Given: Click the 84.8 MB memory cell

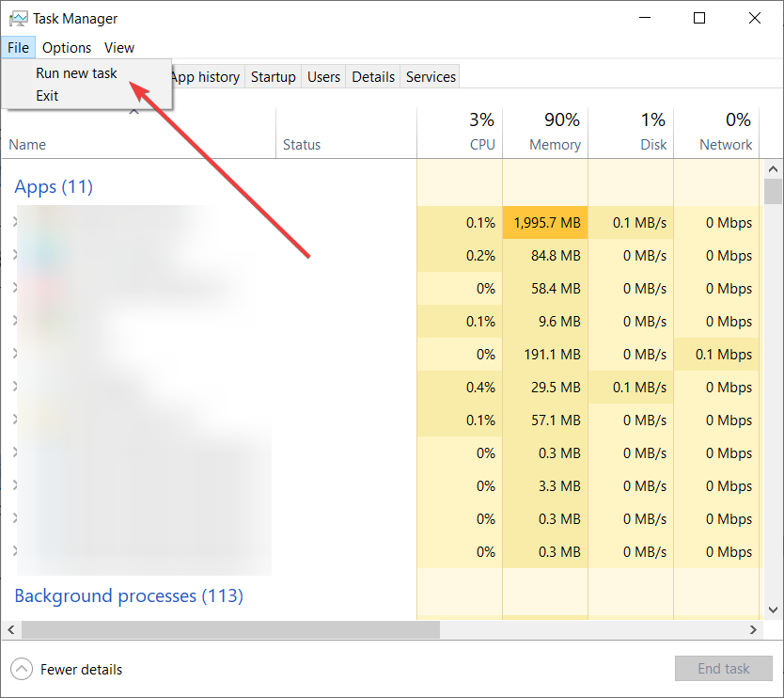Looking at the screenshot, I should pos(545,256).
